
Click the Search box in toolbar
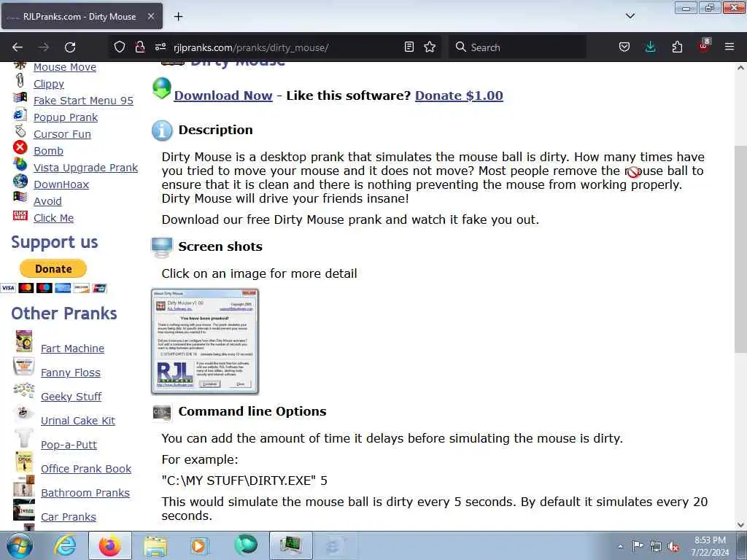coord(517,47)
